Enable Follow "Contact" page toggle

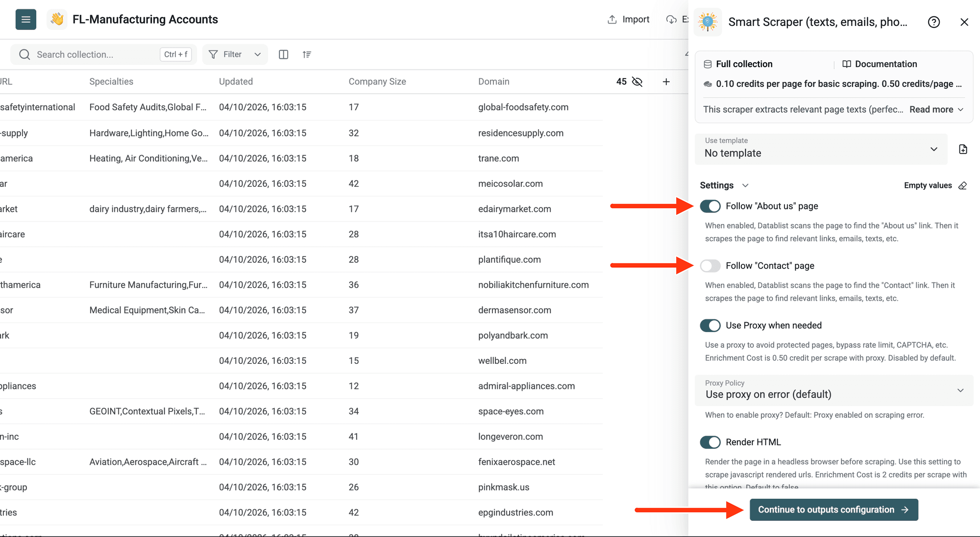[710, 266]
